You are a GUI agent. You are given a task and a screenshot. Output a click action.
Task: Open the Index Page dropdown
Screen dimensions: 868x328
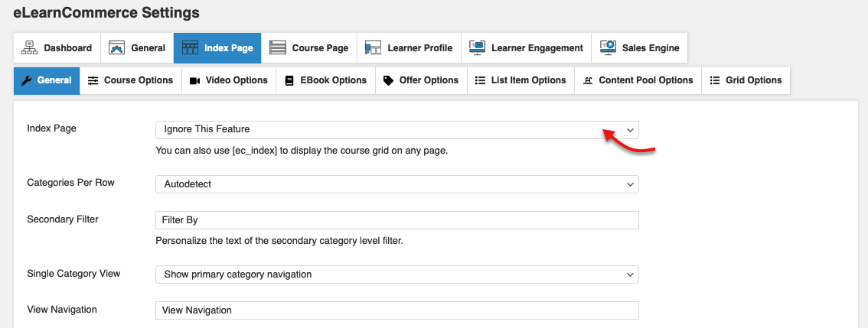[397, 130]
